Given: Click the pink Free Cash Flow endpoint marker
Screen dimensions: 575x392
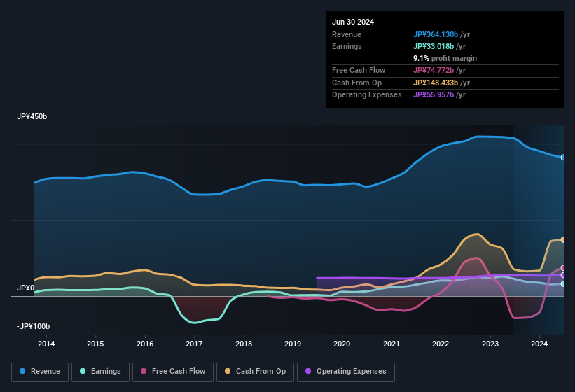Looking at the screenshot, I should pos(563,268).
